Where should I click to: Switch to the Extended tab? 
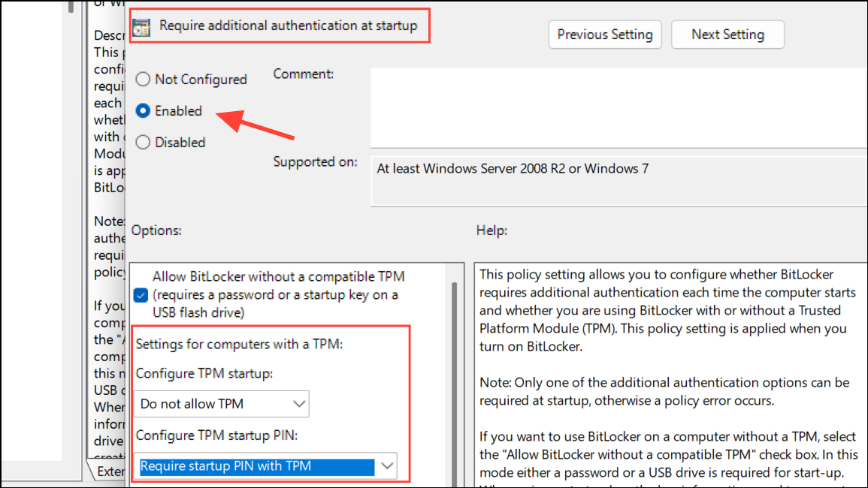pos(113,471)
